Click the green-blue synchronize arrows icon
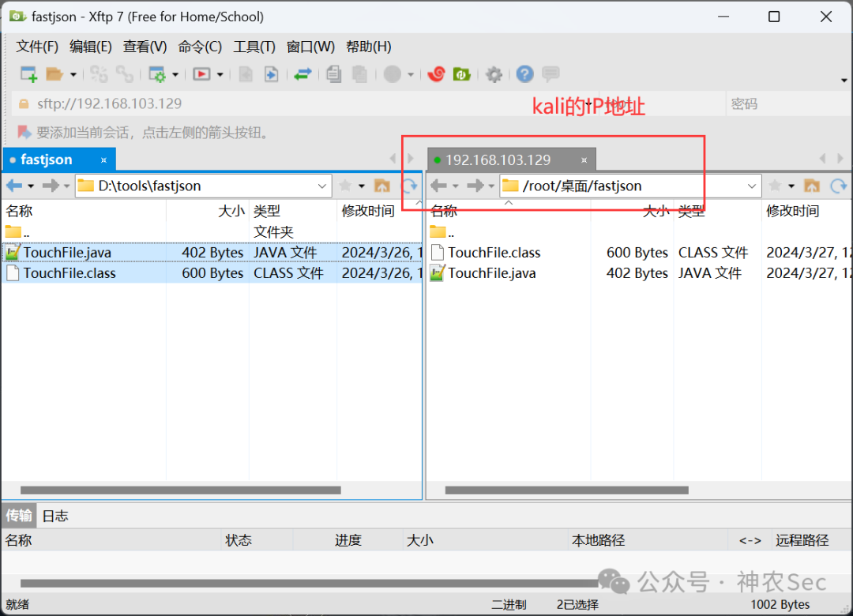 [x=303, y=74]
